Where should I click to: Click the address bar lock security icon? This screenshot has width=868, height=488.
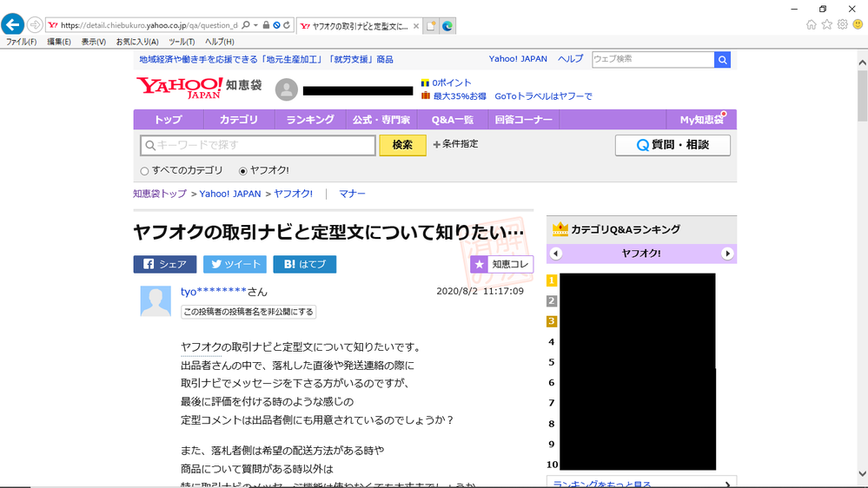(266, 25)
